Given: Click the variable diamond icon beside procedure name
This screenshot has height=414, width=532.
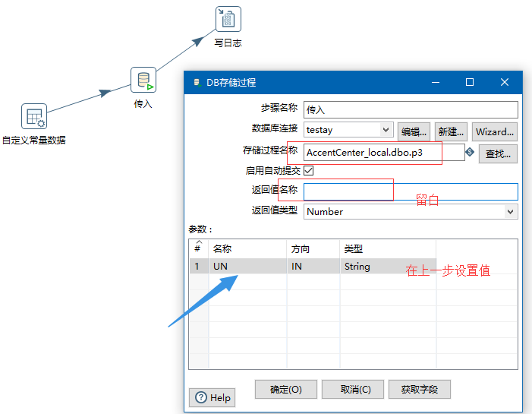Looking at the screenshot, I should [470, 152].
